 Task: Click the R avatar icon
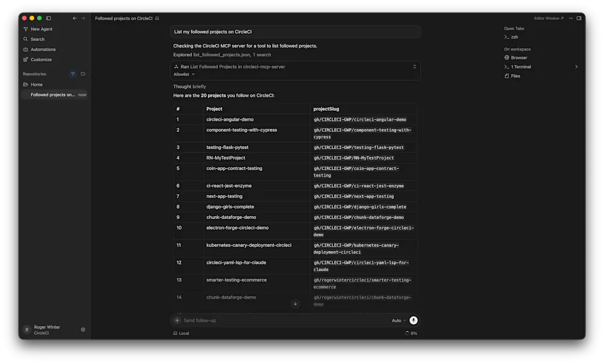(x=26, y=330)
